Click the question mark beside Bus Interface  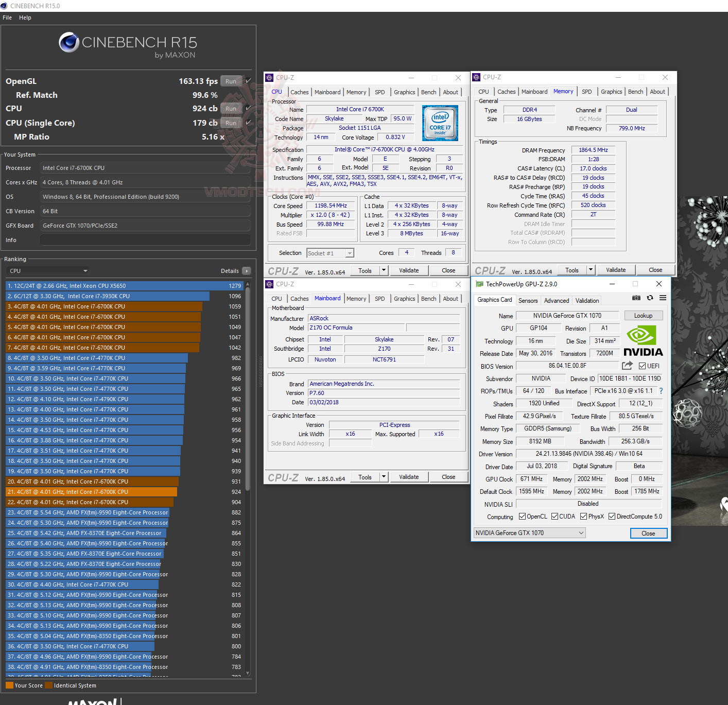(x=661, y=391)
